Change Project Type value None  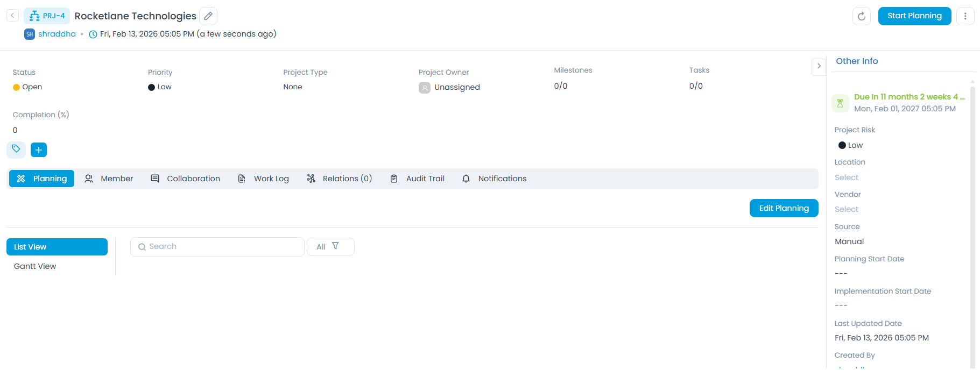pos(293,87)
